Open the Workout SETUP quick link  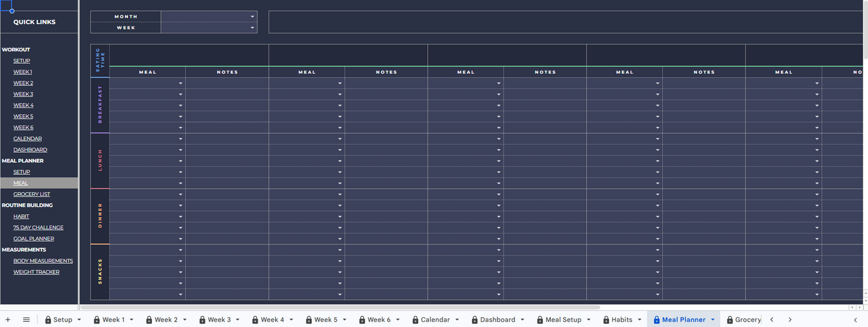click(22, 61)
